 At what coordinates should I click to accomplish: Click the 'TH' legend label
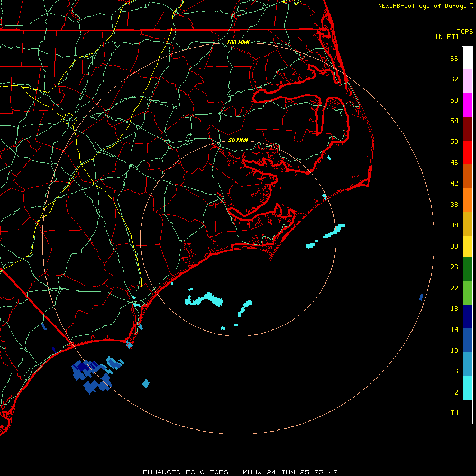click(454, 413)
